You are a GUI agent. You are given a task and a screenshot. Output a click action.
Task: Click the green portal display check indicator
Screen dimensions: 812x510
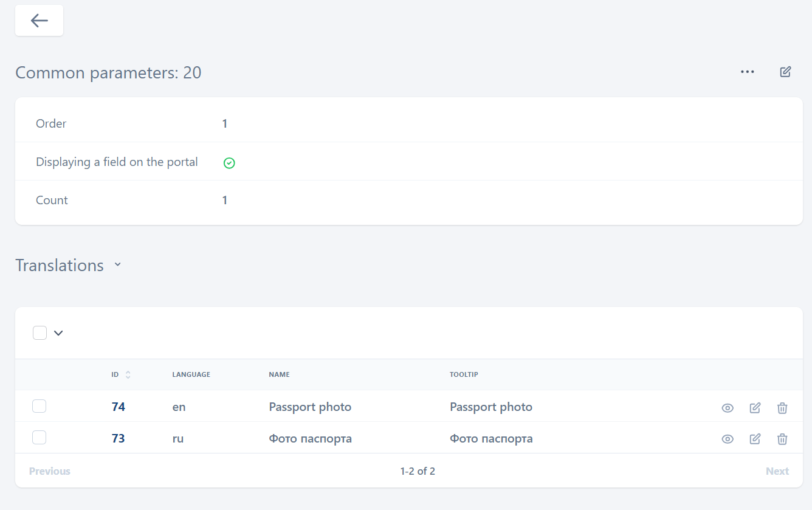point(229,163)
